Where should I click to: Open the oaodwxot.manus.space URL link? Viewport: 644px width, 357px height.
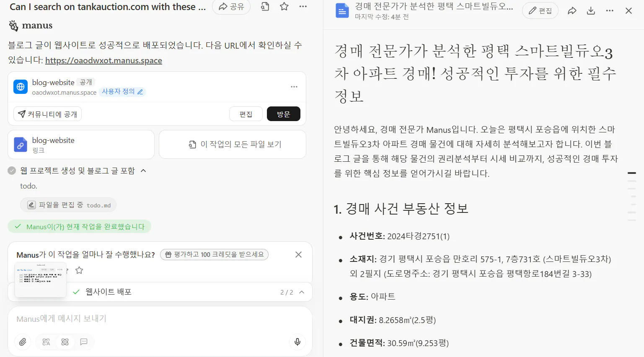103,60
